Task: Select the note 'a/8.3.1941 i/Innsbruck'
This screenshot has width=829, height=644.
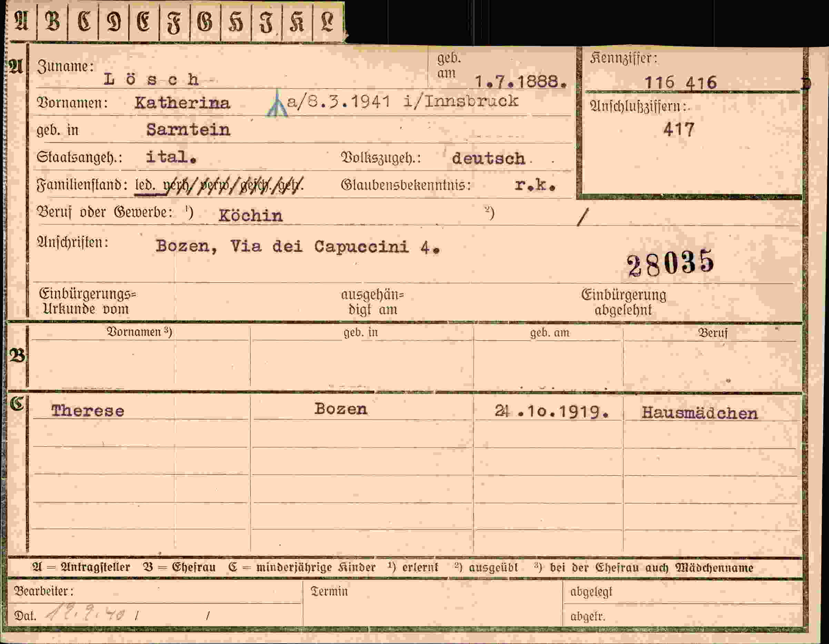Action: [x=403, y=101]
